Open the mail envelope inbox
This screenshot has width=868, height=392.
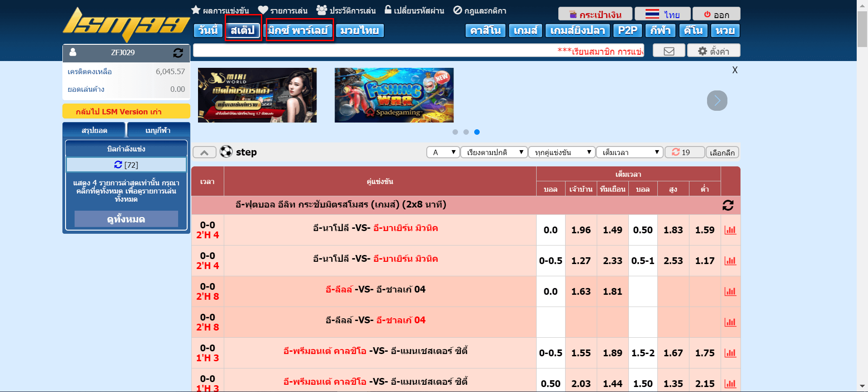coord(669,51)
